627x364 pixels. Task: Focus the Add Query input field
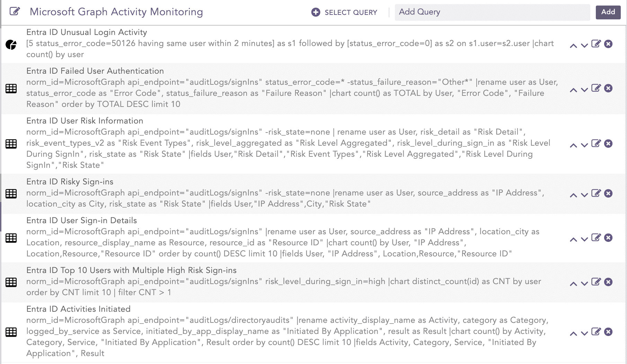[492, 12]
